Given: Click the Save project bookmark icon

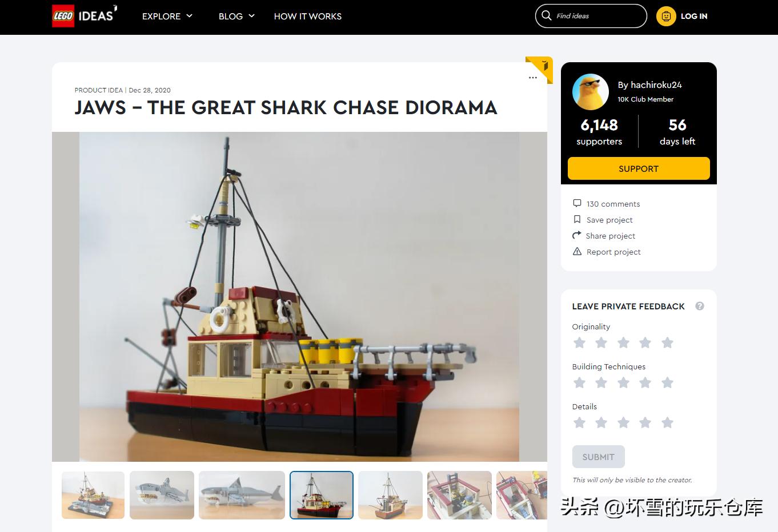Looking at the screenshot, I should (577, 219).
